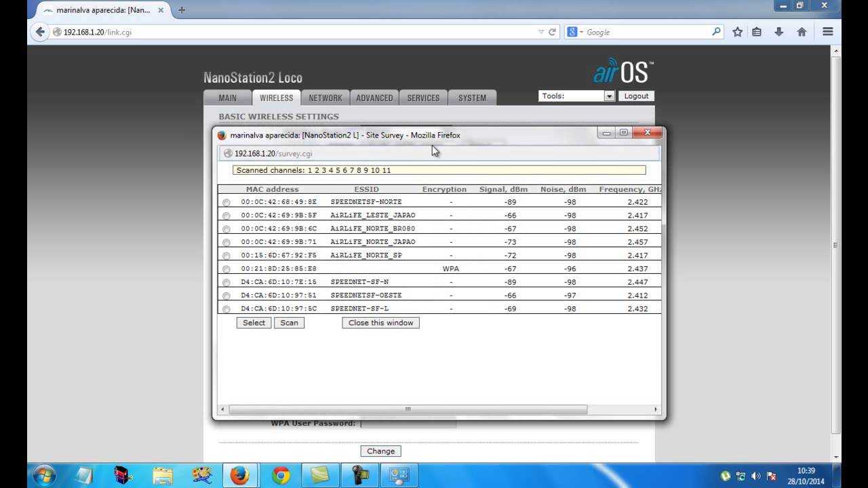The width and height of the screenshot is (868, 488).
Task: Click the Scan button
Action: pyautogui.click(x=290, y=323)
